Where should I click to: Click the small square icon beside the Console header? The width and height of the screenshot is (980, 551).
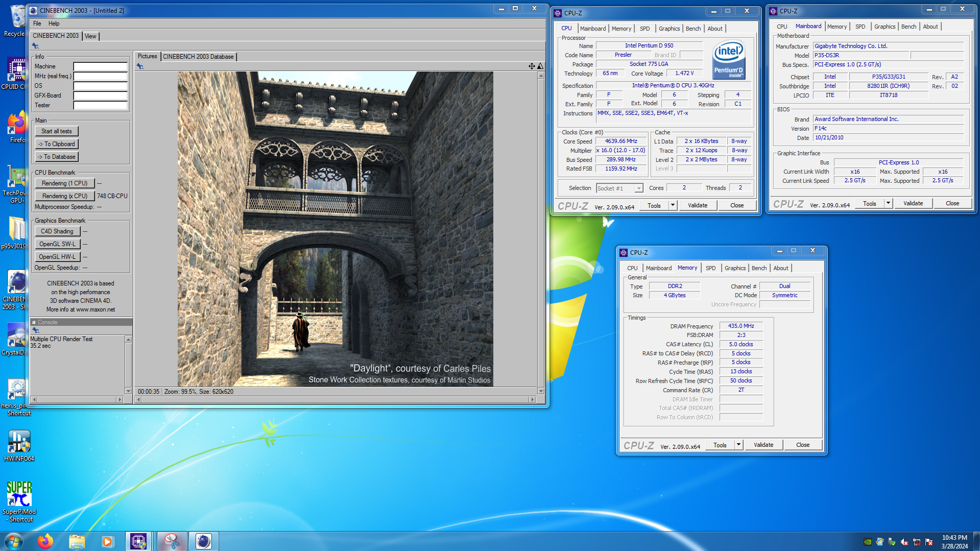34,322
